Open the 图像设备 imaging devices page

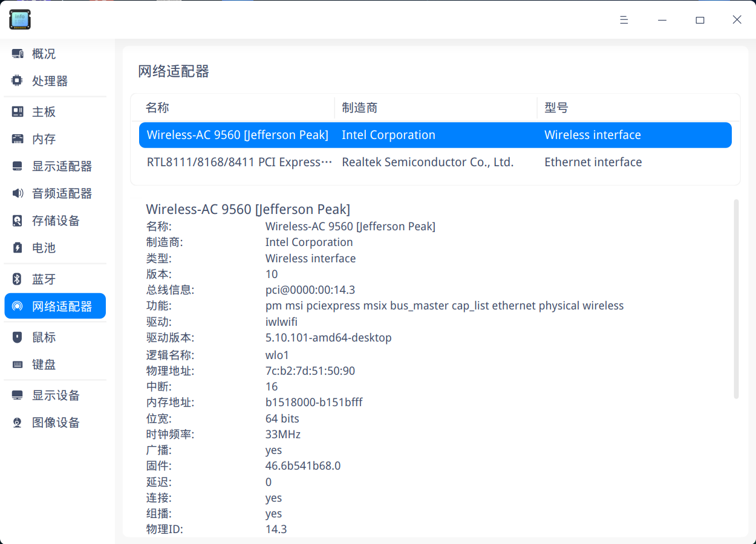click(55, 423)
